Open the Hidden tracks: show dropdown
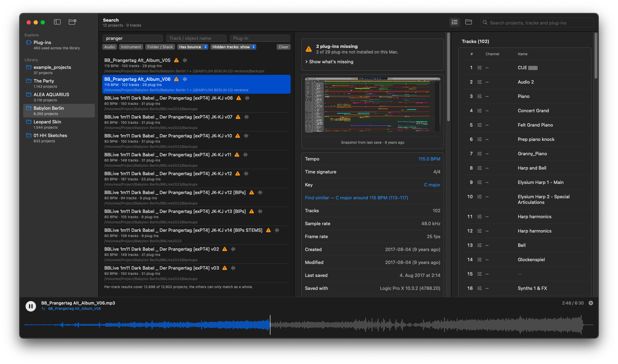618x364 pixels. point(234,47)
